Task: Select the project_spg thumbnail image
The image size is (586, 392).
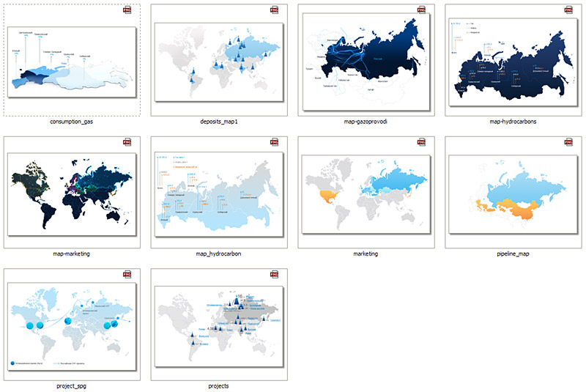Action: (72, 324)
